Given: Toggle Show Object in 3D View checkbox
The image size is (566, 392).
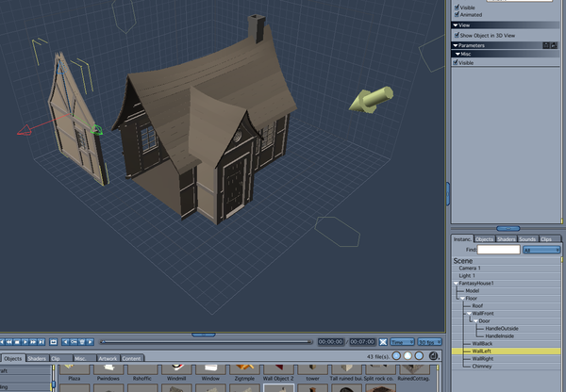Looking at the screenshot, I should pyautogui.click(x=457, y=35).
